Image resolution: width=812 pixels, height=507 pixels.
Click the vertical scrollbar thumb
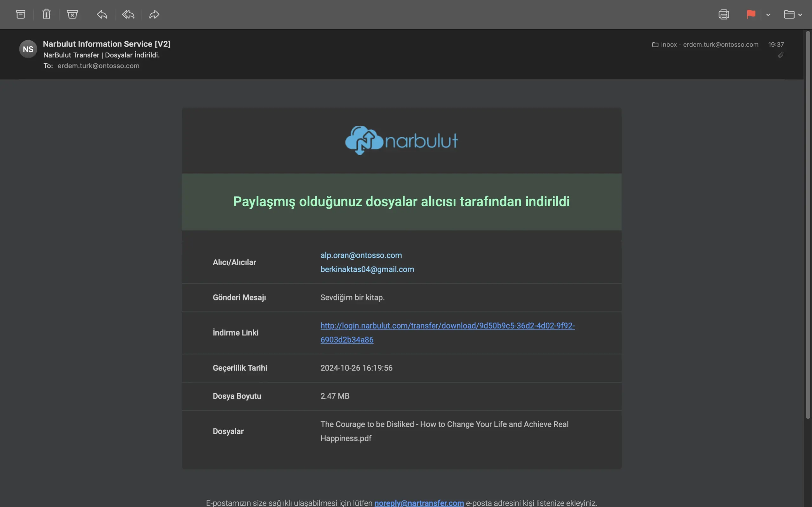tap(808, 225)
